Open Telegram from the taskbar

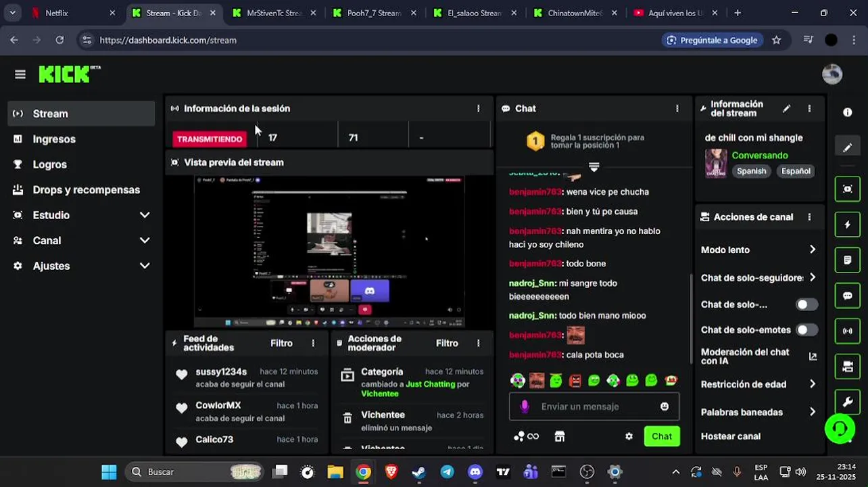(x=448, y=472)
